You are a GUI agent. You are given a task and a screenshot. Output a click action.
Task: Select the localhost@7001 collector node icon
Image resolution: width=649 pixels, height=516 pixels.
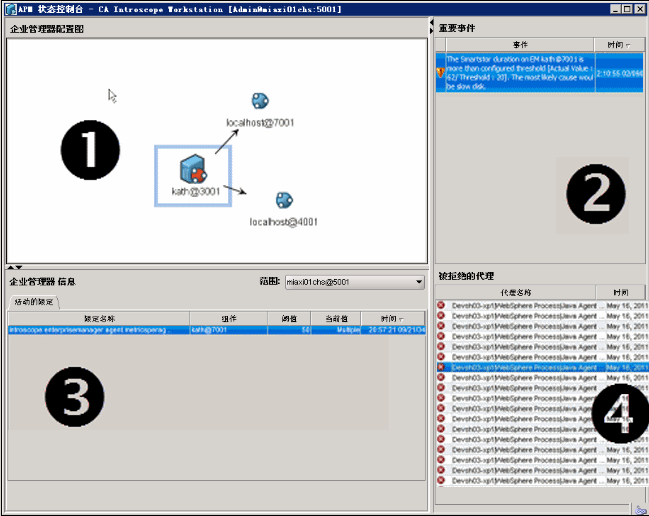click(260, 101)
